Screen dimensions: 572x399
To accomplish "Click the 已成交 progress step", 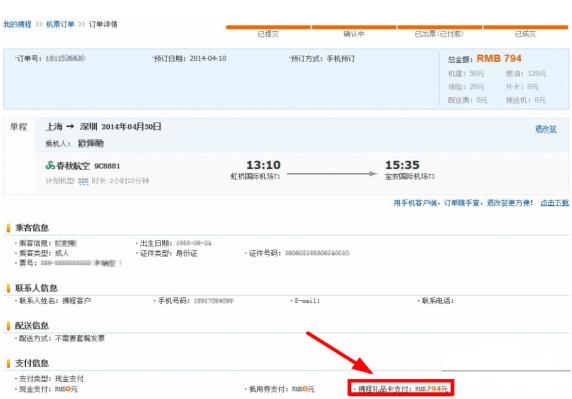I will tap(525, 34).
